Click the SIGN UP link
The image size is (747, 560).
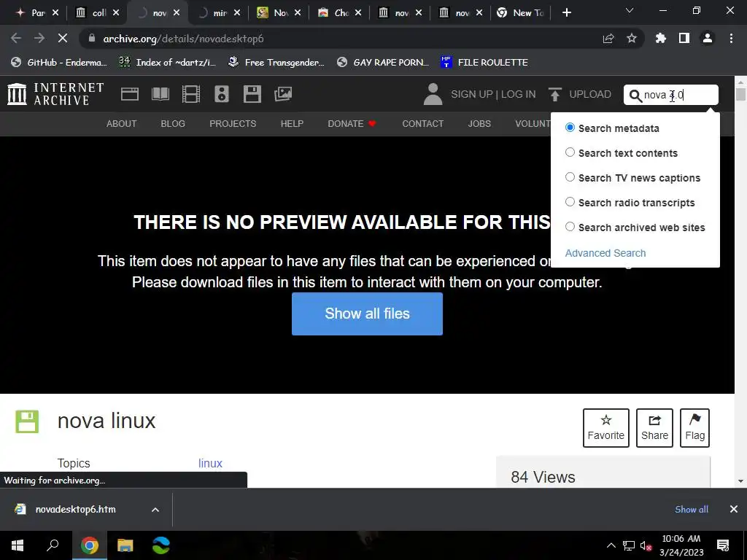[472, 94]
